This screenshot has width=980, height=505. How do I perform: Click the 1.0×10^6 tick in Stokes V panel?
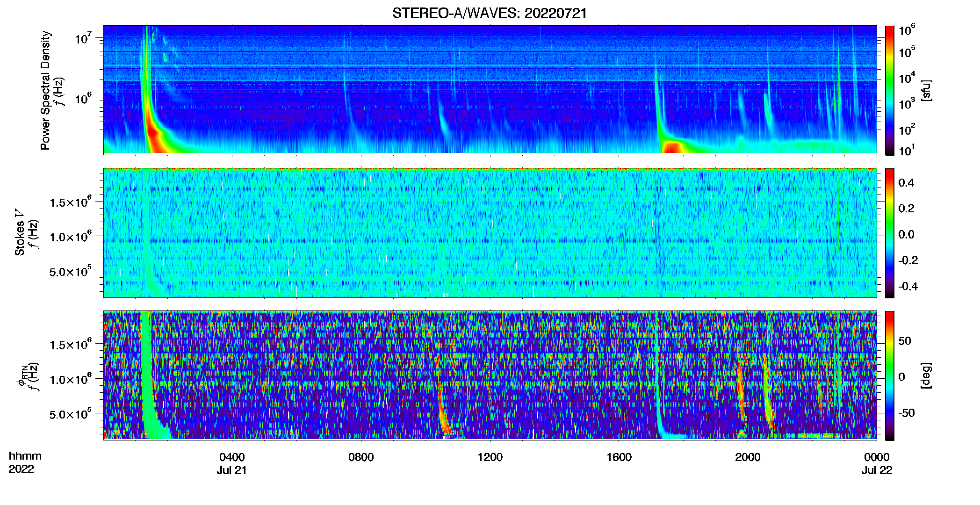(x=71, y=237)
